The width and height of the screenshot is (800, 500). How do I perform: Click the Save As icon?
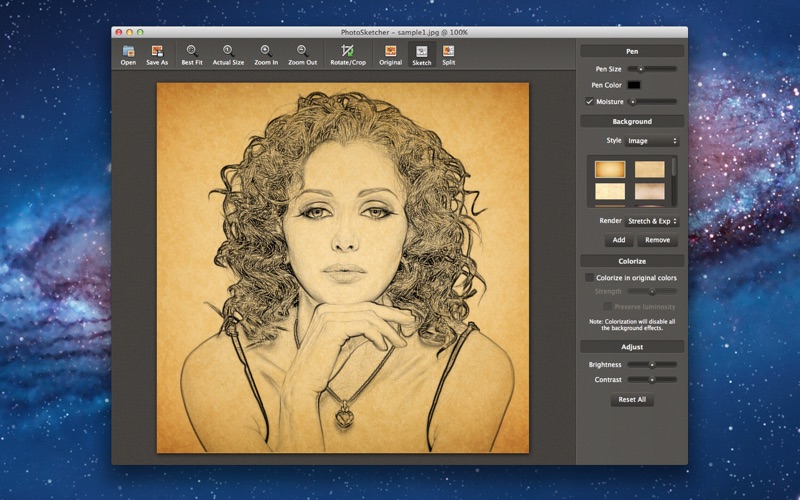[x=157, y=51]
